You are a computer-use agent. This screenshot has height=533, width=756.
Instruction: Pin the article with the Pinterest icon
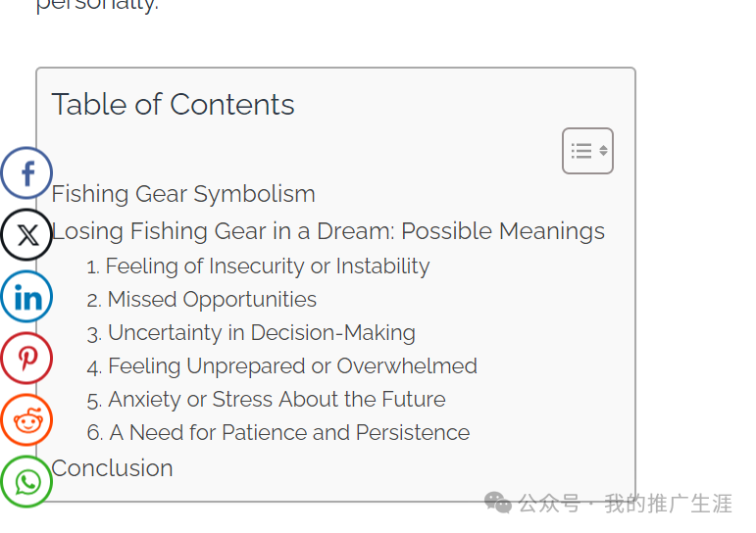pyautogui.click(x=26, y=358)
